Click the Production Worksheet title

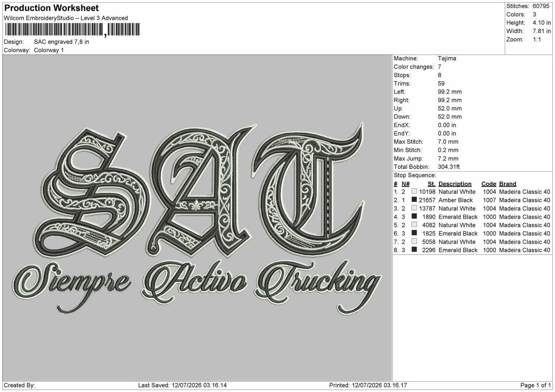(x=51, y=8)
